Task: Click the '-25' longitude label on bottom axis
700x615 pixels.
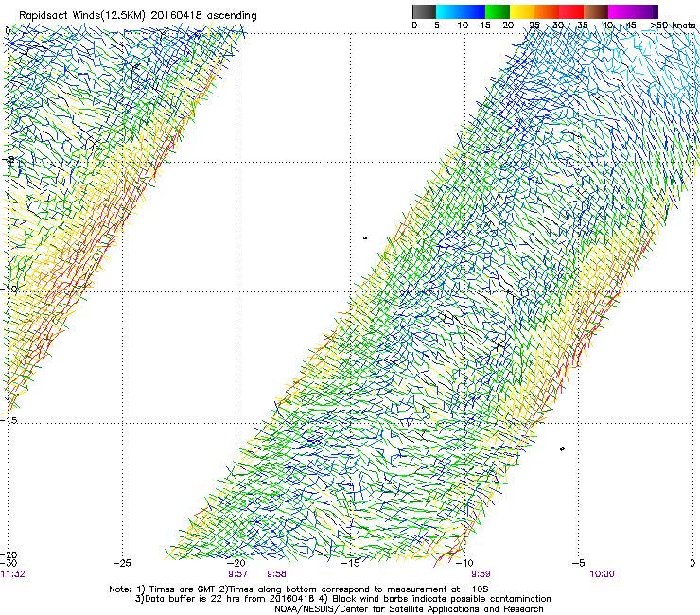Action: pos(122,563)
